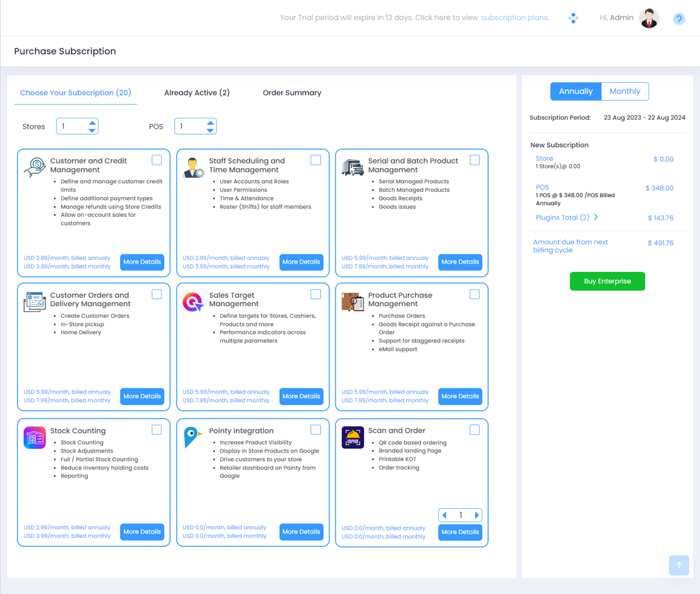Click the Pointy Integration bird icon

192,437
